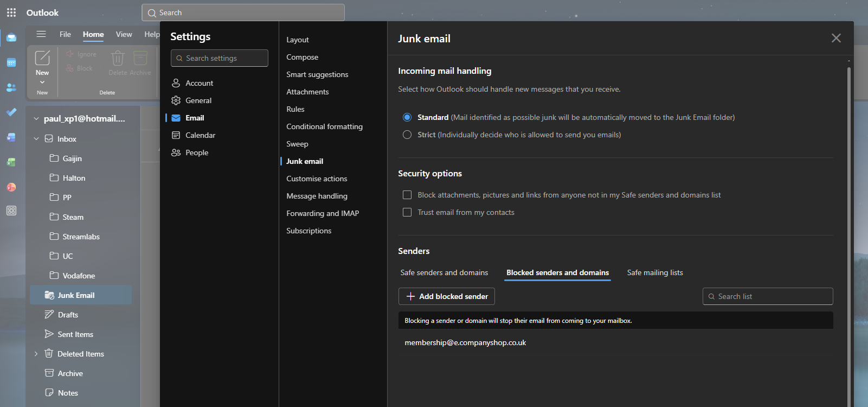The image size is (868, 407).
Task: Switch to the Home ribbon tab
Action: [93, 34]
